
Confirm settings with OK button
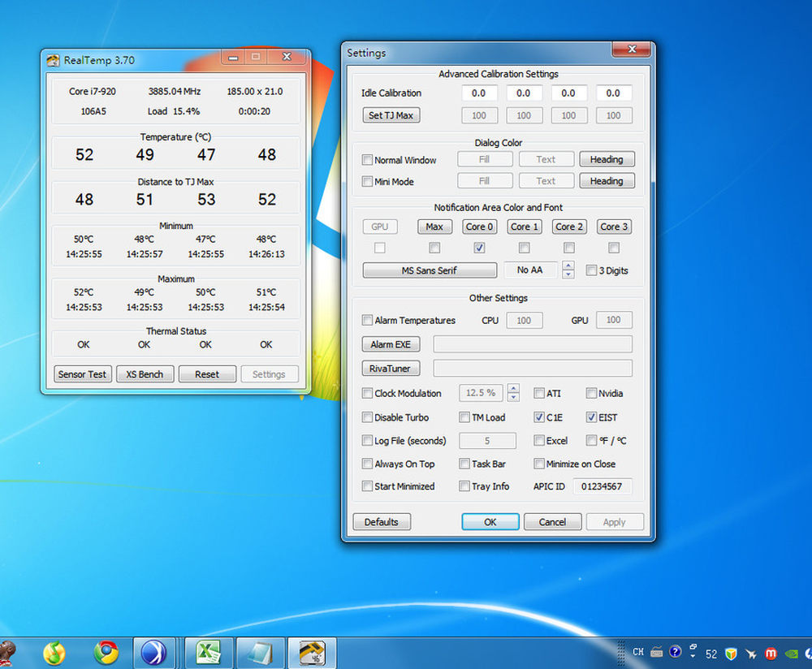(490, 522)
